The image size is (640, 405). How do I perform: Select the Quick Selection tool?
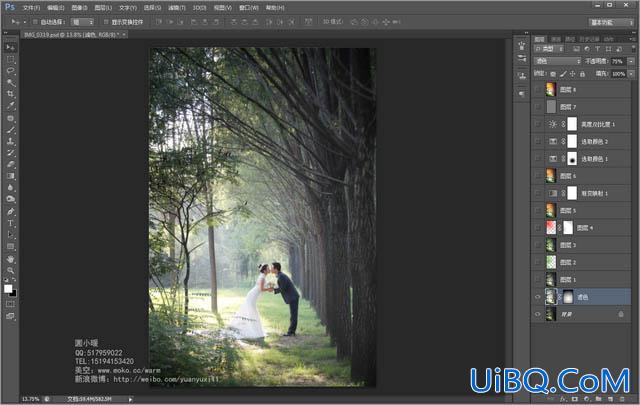point(11,82)
